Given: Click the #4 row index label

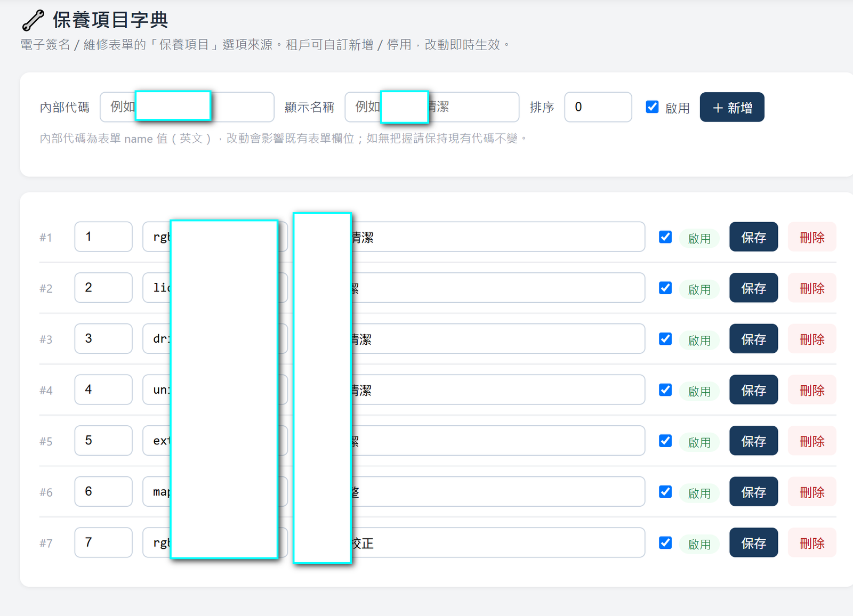Looking at the screenshot, I should point(46,391).
